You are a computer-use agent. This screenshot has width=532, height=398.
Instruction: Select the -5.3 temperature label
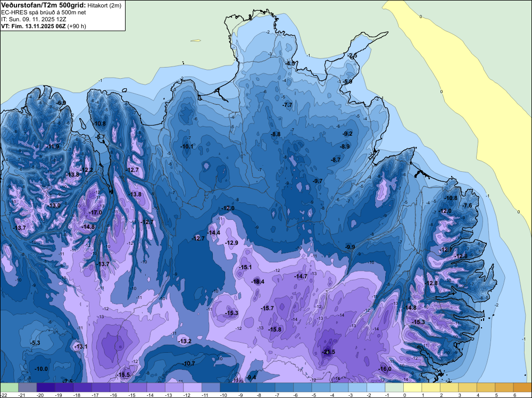(35, 343)
